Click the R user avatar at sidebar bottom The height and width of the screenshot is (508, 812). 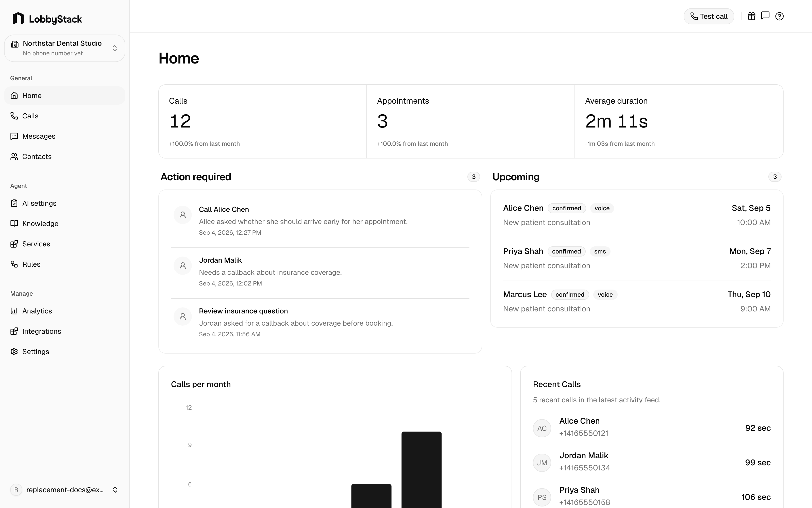pos(16,490)
